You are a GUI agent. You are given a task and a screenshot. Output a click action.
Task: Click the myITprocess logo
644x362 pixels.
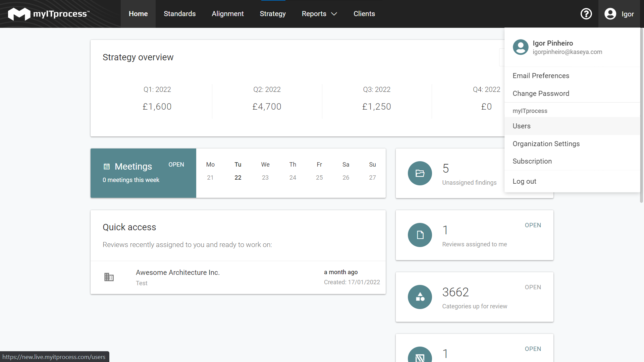[x=49, y=14]
